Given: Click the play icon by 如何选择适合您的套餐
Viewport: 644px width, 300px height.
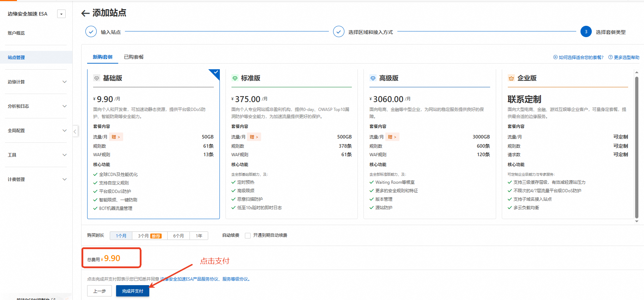Looking at the screenshot, I should tap(555, 57).
